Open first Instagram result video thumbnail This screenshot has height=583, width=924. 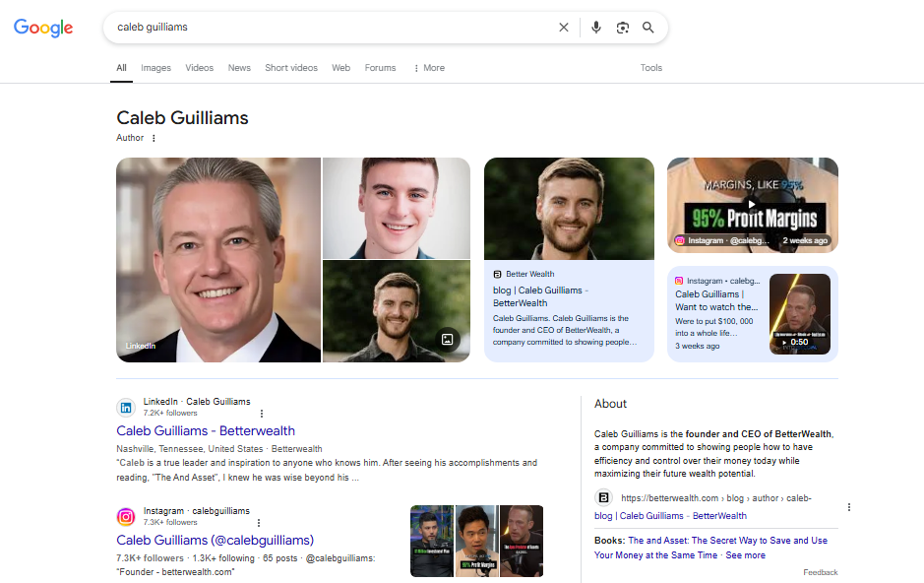coord(432,541)
